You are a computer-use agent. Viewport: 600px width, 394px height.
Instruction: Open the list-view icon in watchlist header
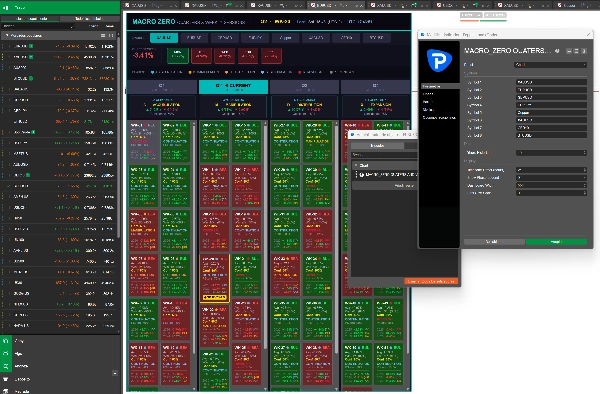pyautogui.click(x=103, y=36)
